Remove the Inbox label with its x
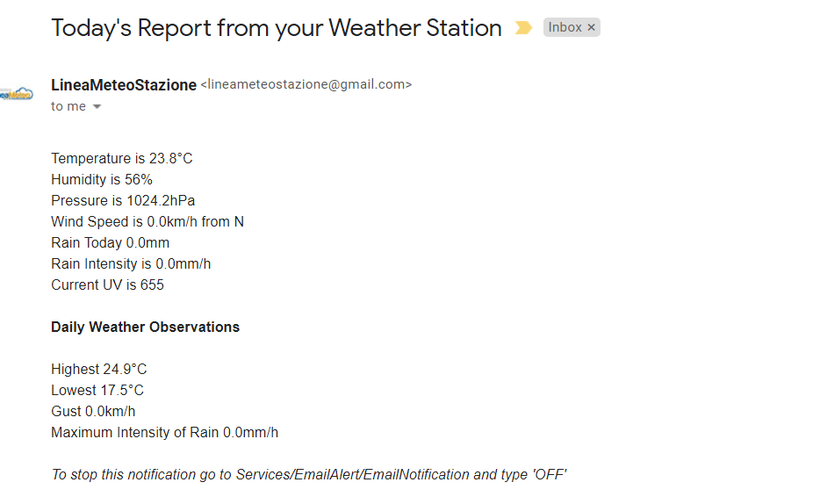The height and width of the screenshot is (504, 820). coord(591,28)
